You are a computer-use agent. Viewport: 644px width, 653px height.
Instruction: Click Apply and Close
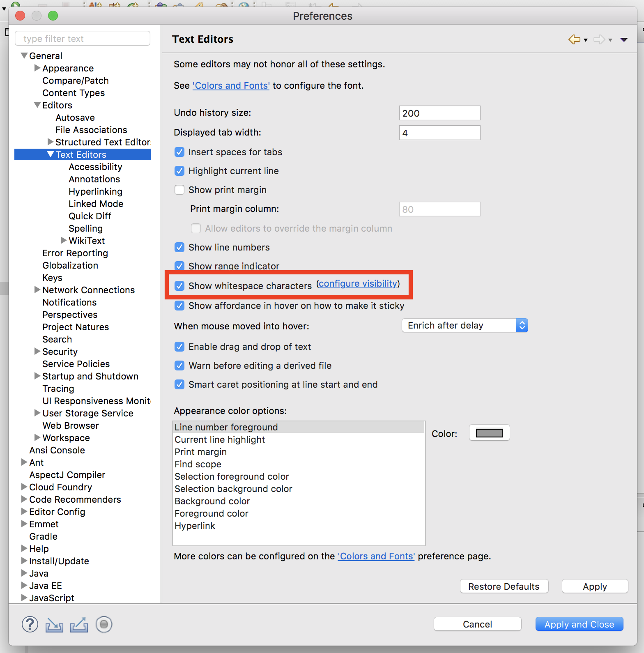tap(579, 624)
